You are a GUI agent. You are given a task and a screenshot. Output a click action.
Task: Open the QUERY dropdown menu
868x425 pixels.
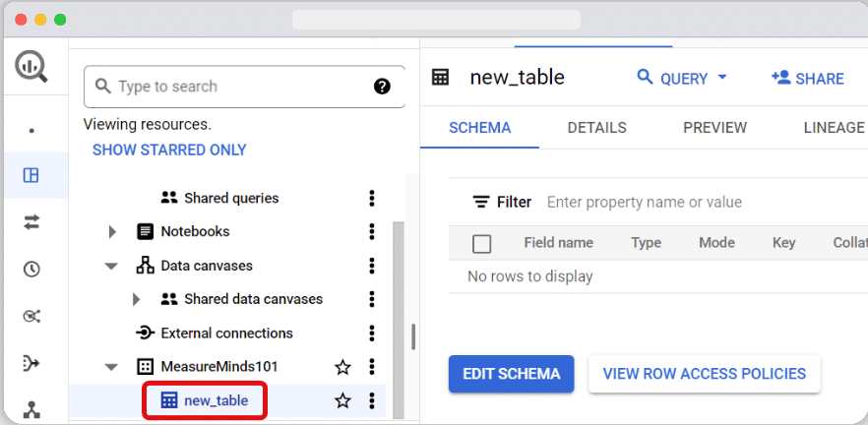682,78
